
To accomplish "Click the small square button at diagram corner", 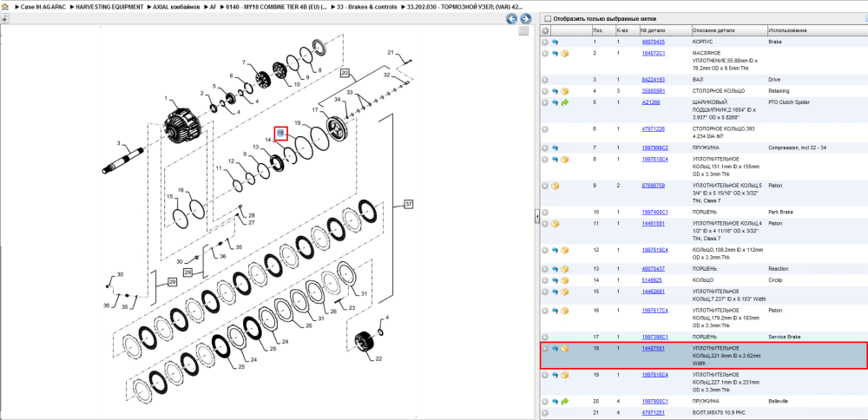I will (x=523, y=31).
